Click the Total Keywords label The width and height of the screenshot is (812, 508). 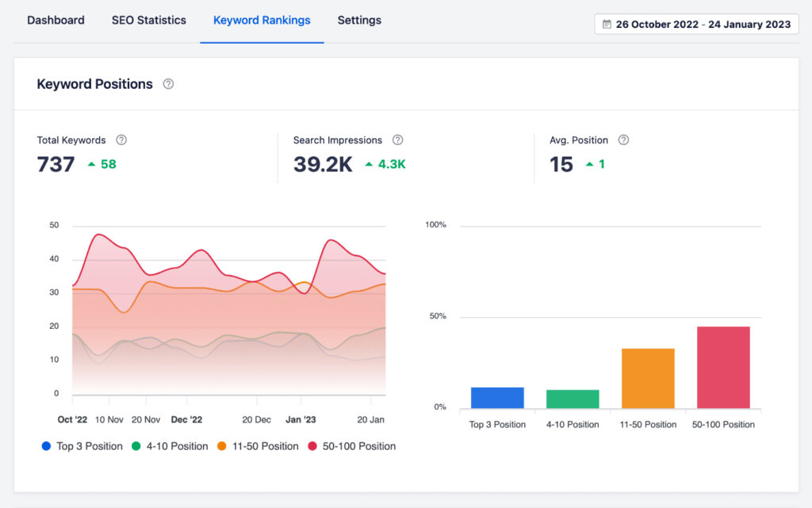(71, 140)
